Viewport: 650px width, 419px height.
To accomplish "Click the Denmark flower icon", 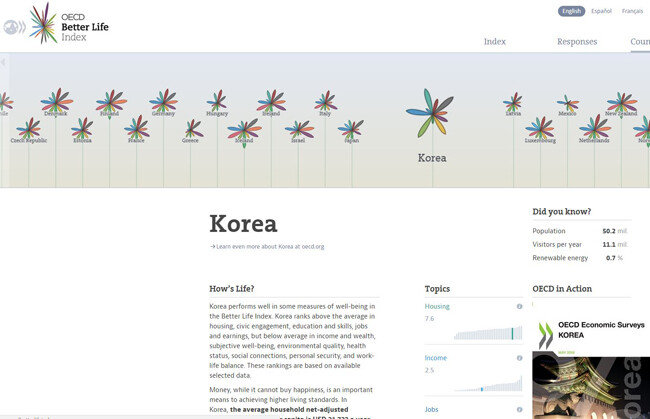I will pos(56,100).
